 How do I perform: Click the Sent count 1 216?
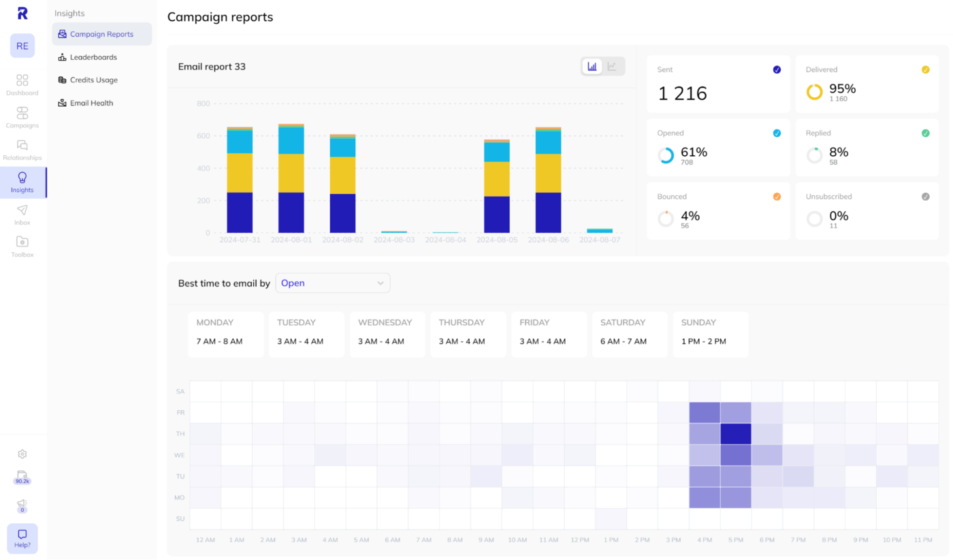coord(683,93)
